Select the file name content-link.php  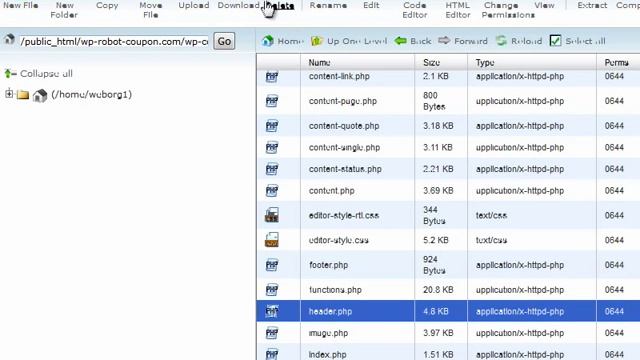(339, 76)
